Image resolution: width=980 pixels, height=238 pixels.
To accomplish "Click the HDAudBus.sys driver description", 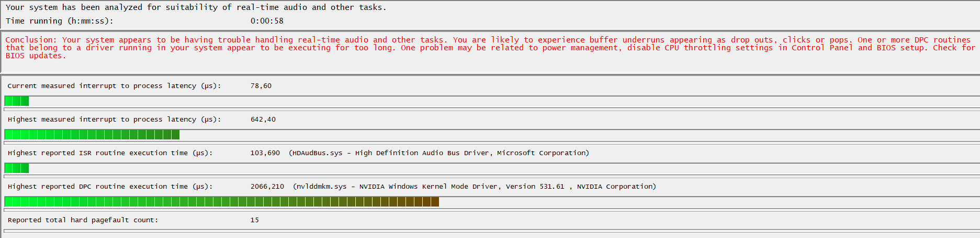I will (439, 153).
